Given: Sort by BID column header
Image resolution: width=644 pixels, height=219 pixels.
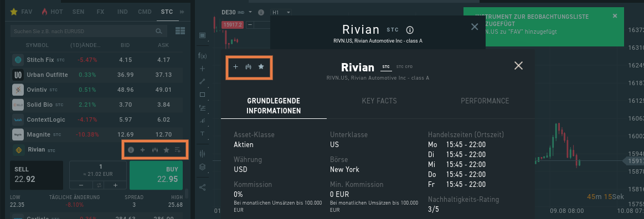Looking at the screenshot, I should click(125, 45).
